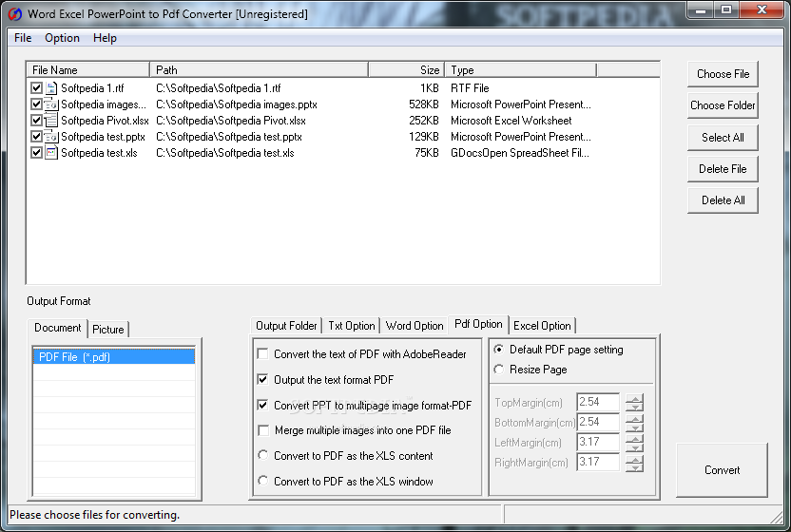This screenshot has width=791, height=532.
Task: Click the 75KB size cell
Action: pos(427,153)
